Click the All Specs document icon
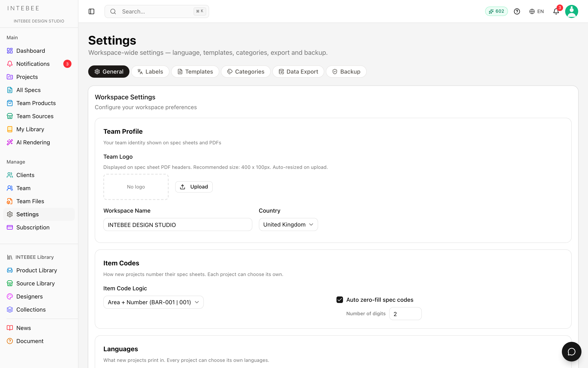 (10, 90)
